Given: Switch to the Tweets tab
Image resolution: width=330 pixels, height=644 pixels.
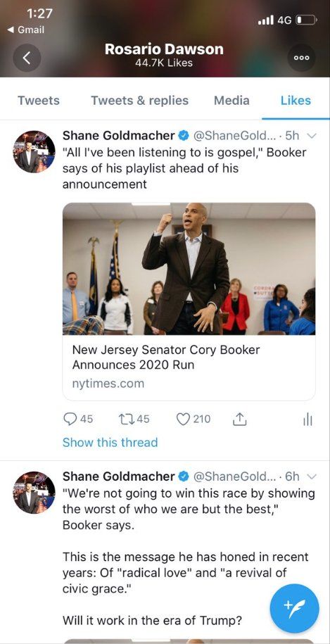Looking at the screenshot, I should click(39, 101).
